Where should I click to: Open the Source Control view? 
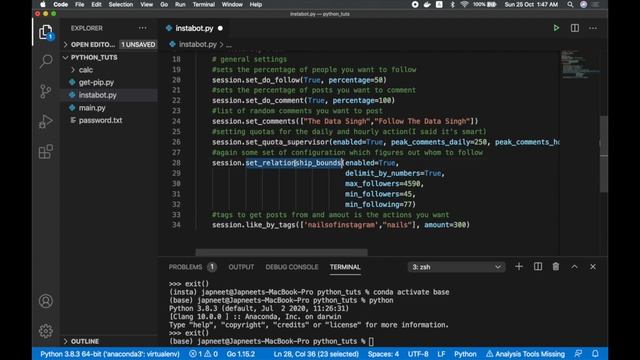click(x=46, y=91)
